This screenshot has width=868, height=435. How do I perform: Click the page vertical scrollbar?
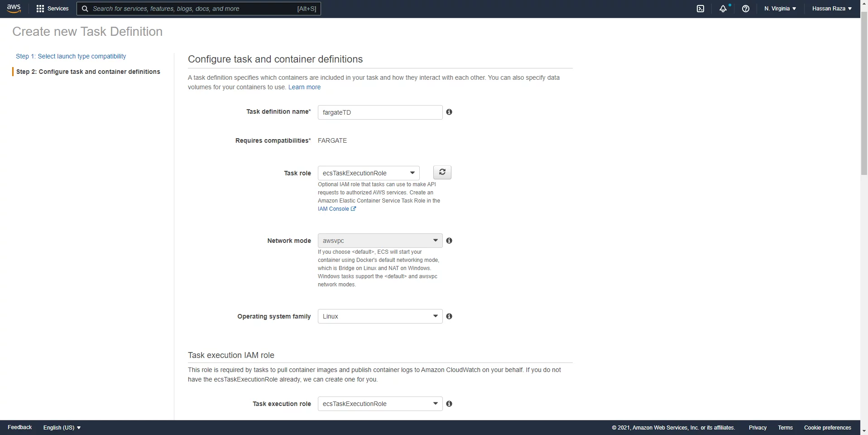point(864,93)
